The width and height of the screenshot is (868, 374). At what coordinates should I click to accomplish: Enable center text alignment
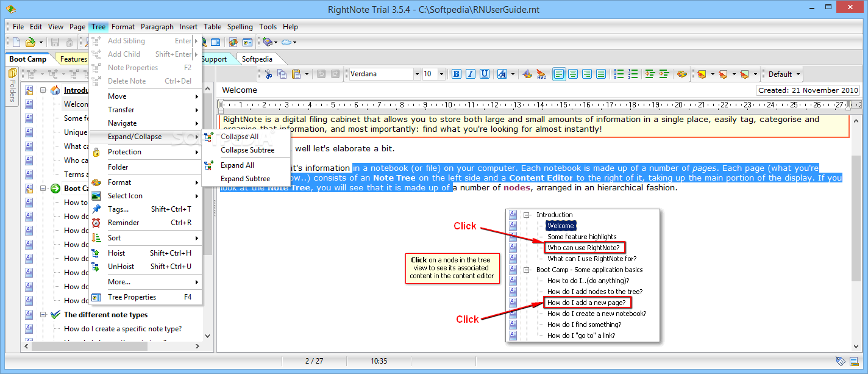[573, 74]
